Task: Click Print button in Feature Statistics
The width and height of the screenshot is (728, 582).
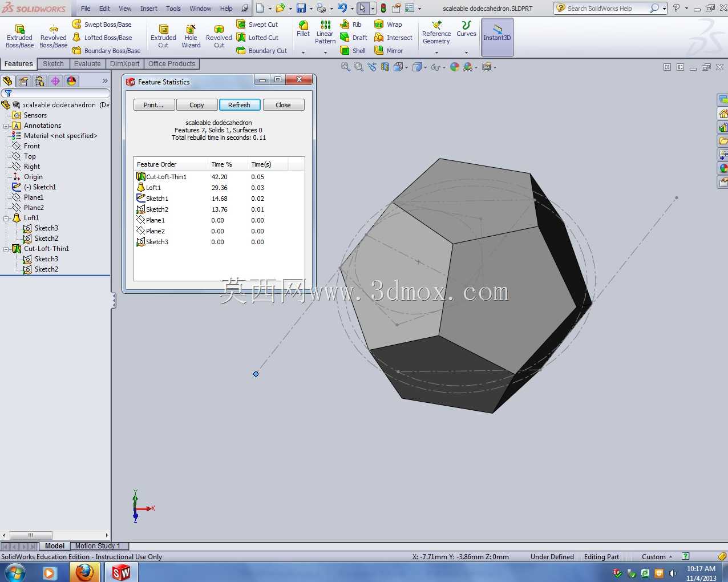Action: pos(153,105)
